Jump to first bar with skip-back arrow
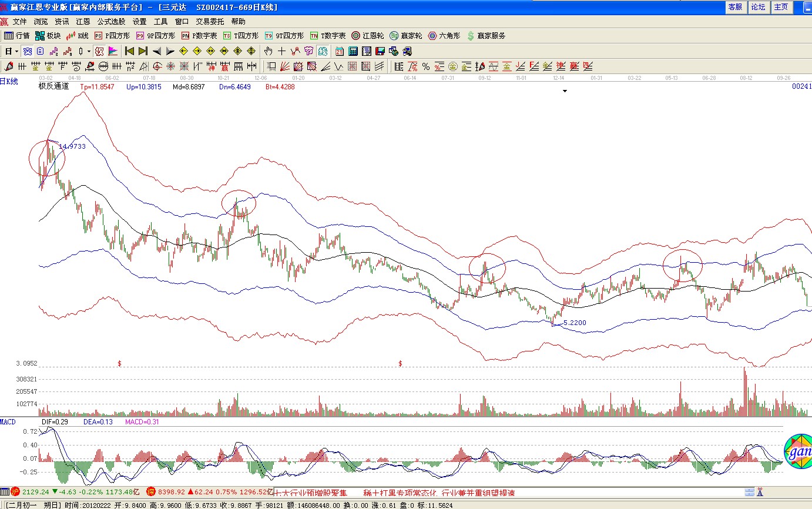Screen dimensions: 812x509 point(129,51)
